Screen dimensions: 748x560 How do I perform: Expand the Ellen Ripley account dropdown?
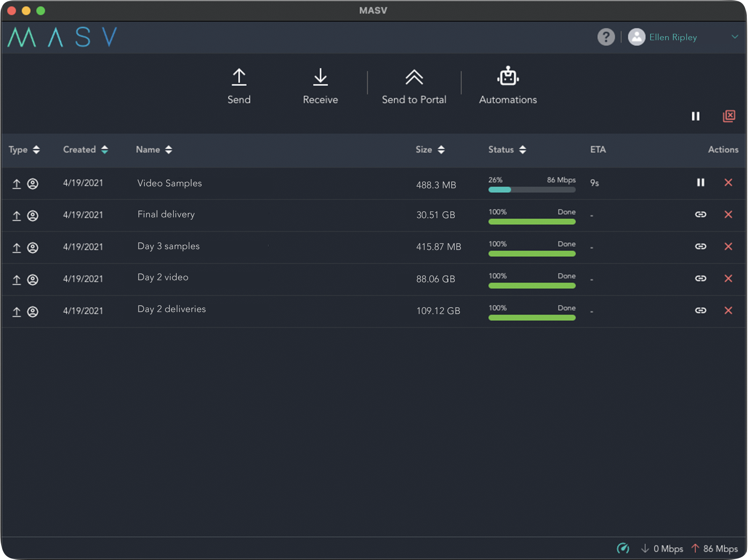734,37
